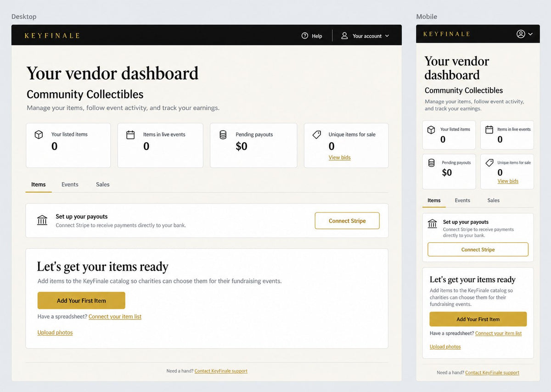Select the Items tab on desktop

pos(39,185)
